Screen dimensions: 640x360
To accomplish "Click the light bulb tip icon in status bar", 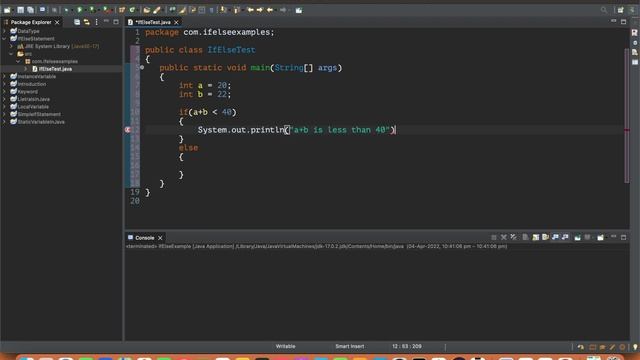I will 635,347.
